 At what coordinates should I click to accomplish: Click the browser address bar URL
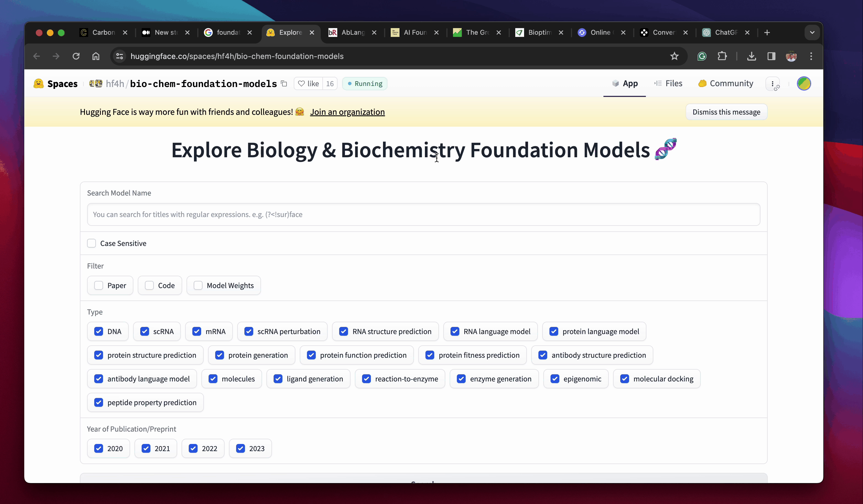[x=237, y=56]
